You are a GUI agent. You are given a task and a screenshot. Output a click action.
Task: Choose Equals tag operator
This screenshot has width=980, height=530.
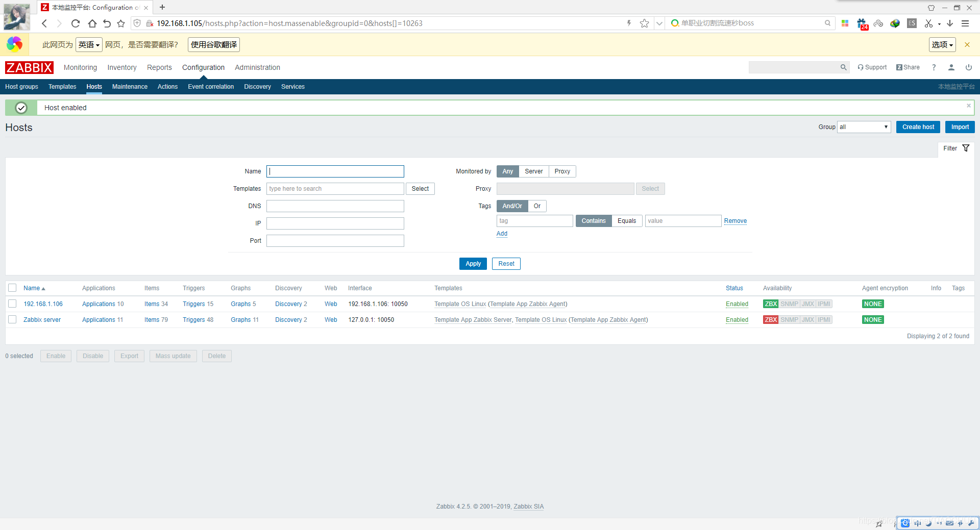point(627,221)
